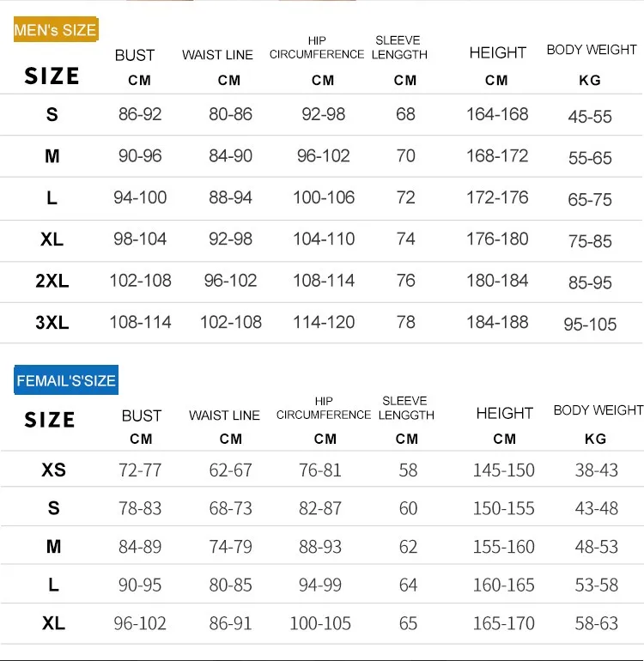This screenshot has height=661, width=644.
Task: Click the men's BUST column header
Action: point(135,56)
